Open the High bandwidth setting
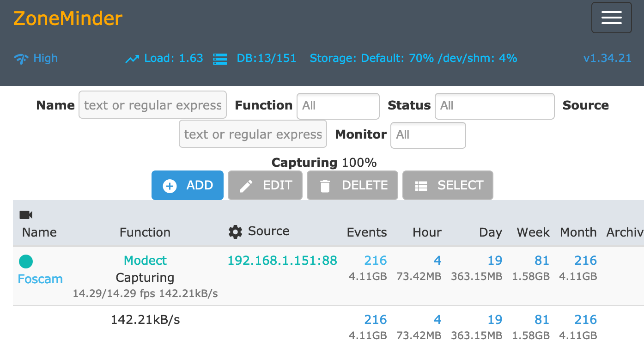Image resolution: width=644 pixels, height=353 pixels. coord(45,58)
